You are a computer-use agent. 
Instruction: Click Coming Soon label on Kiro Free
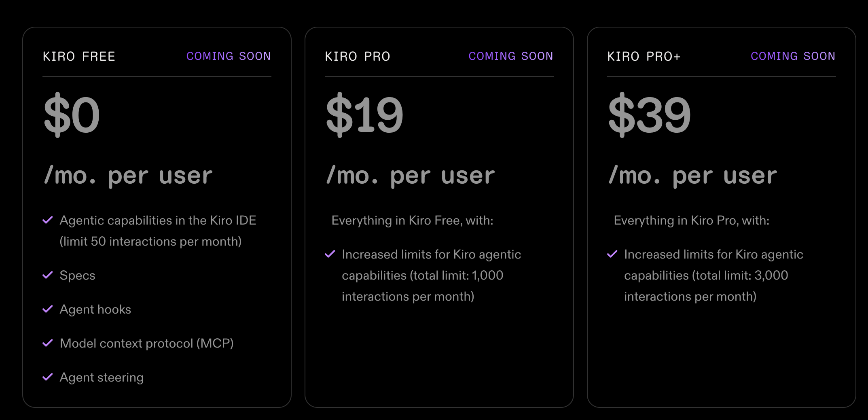coord(229,56)
